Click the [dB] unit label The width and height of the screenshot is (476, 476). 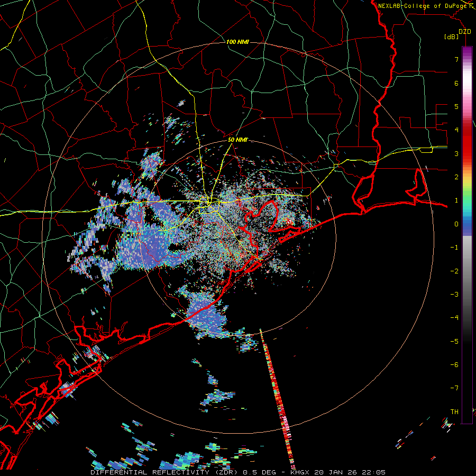coord(452,36)
